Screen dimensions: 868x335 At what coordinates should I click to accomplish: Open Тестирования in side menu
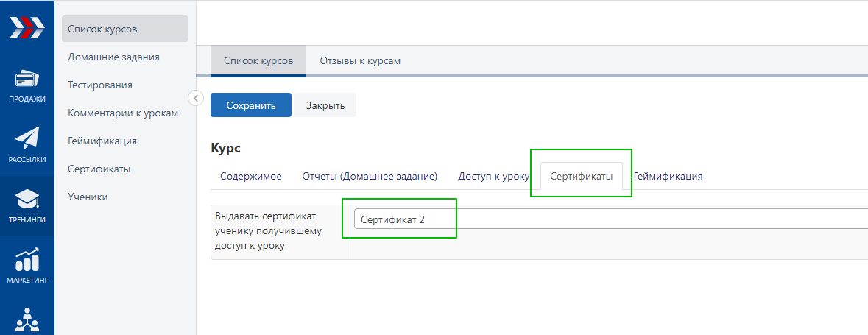(x=100, y=85)
